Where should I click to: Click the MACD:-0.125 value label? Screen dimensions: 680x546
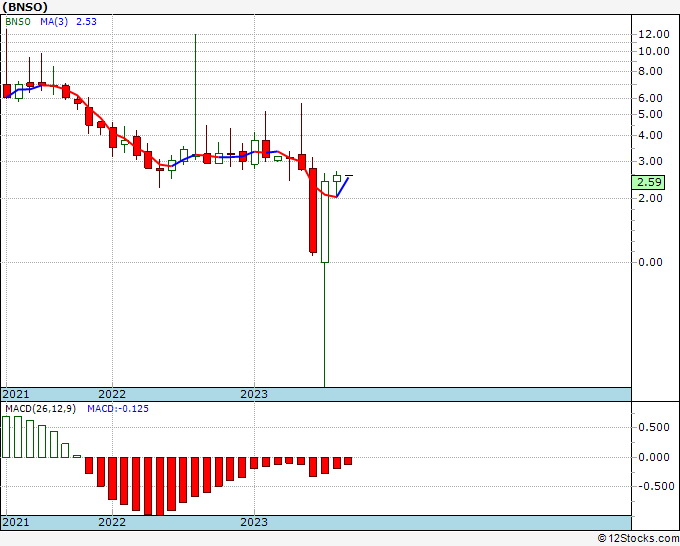[x=118, y=409]
